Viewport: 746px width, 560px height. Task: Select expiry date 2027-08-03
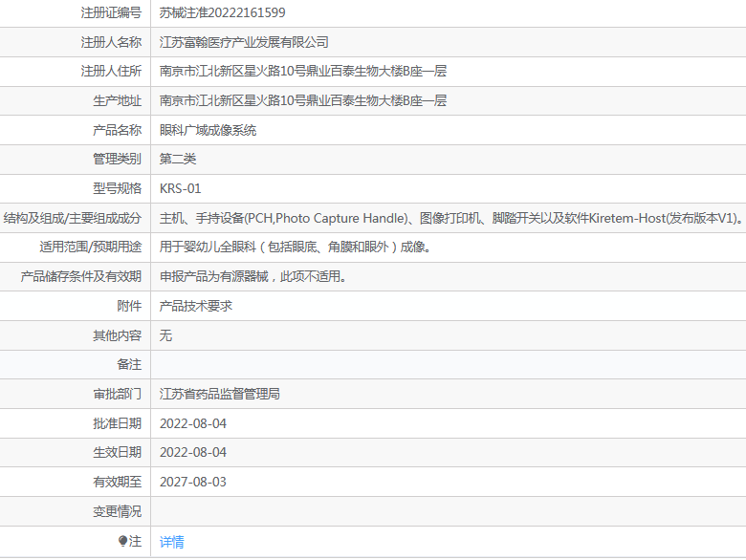(192, 482)
